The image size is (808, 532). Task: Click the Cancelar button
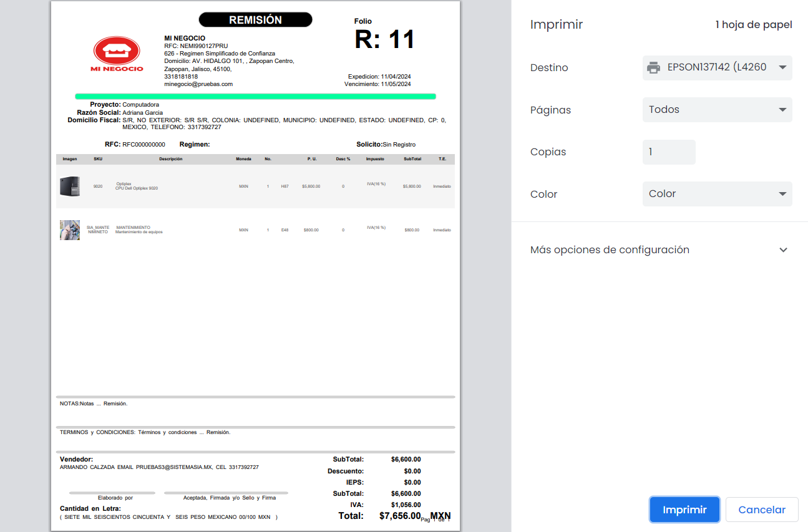(x=761, y=510)
